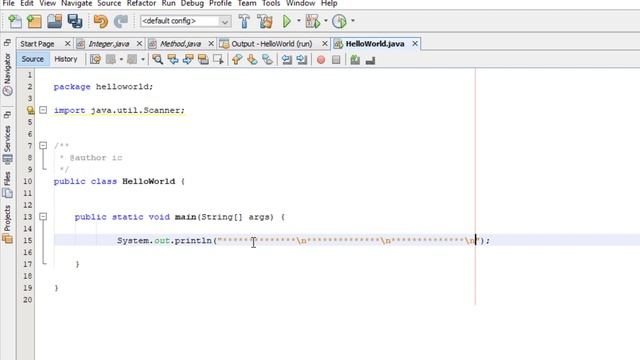Switch editor to History view
The image size is (640, 360).
[x=66, y=59]
